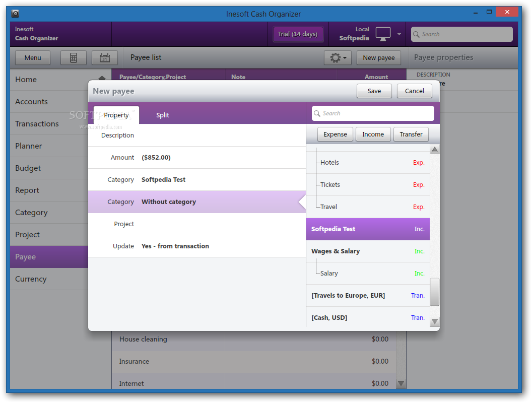Click category list scroll down arrow

(x=435, y=321)
